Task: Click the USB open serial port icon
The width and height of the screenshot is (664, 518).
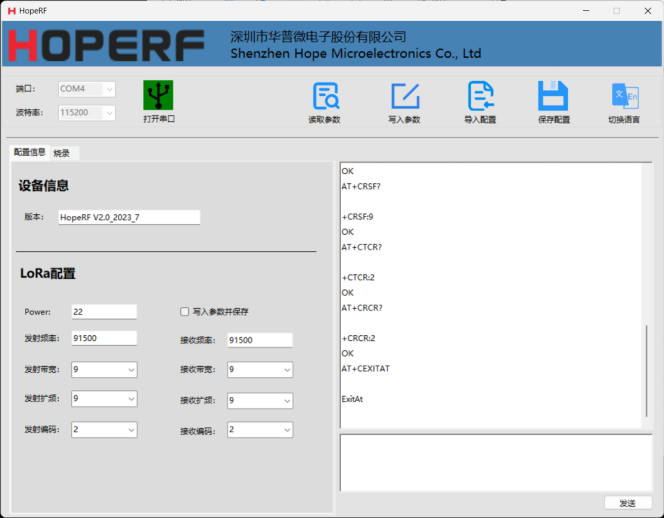Action: 158,96
